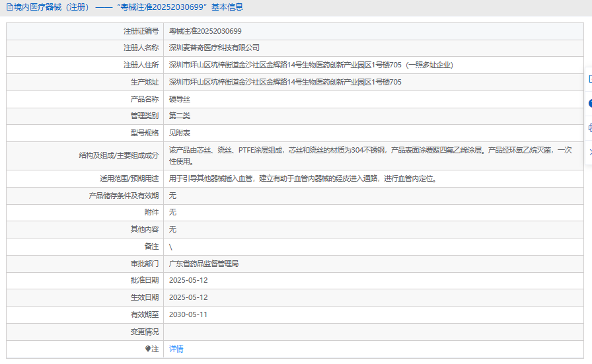The width and height of the screenshot is (592, 364).
Task: Click the empty value cell of 变更情况
Action: [x=373, y=332]
